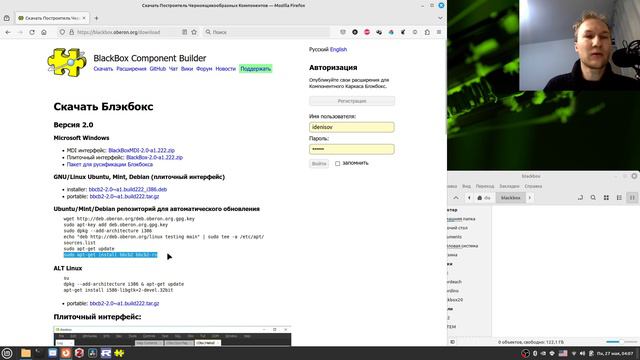
Task: Close the Скачать Построитель browser tab
Action: click(x=84, y=18)
